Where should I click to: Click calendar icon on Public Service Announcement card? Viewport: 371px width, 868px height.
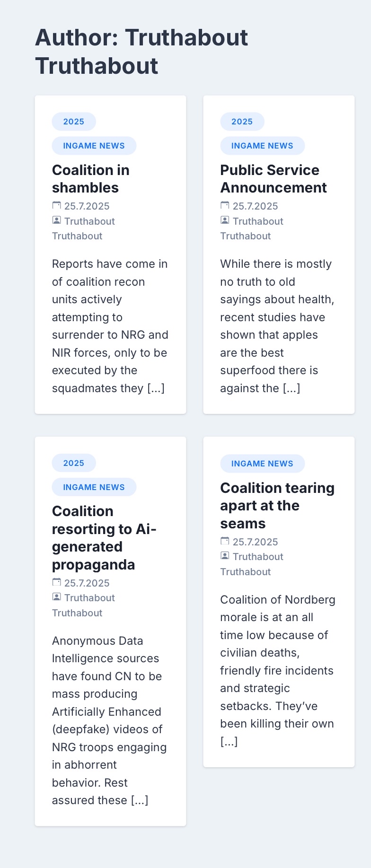click(225, 205)
